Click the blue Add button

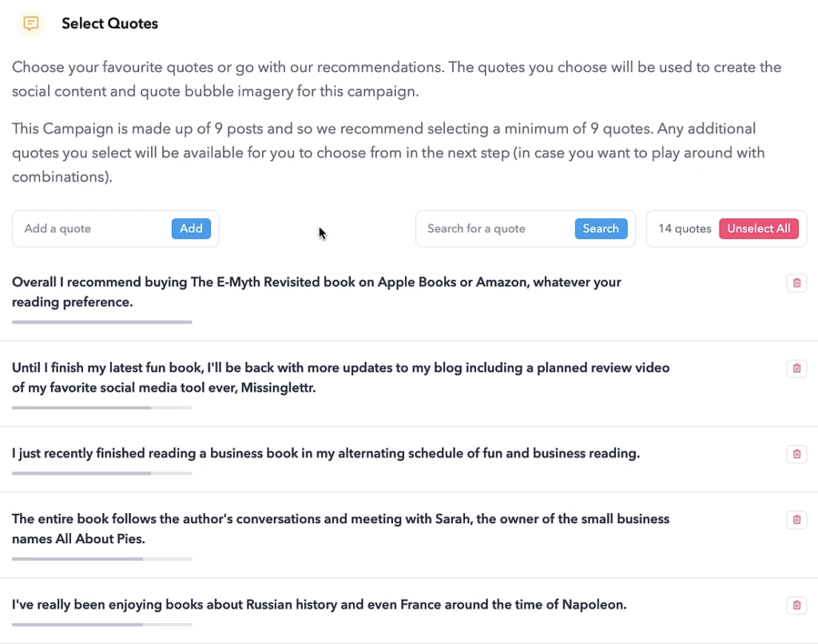coord(191,229)
